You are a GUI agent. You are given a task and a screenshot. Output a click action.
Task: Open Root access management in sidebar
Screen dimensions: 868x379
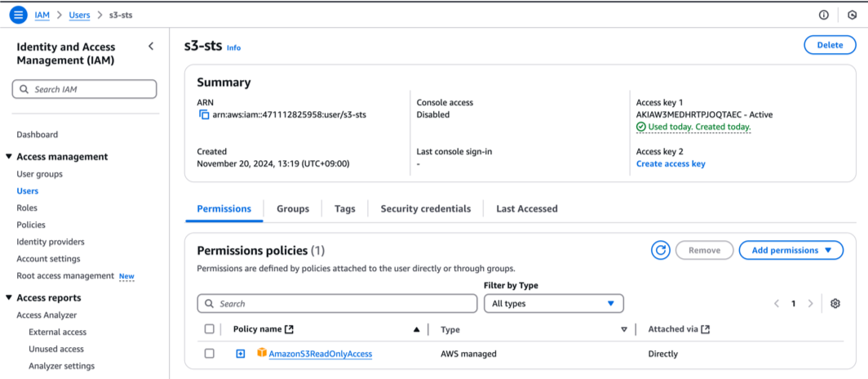65,276
